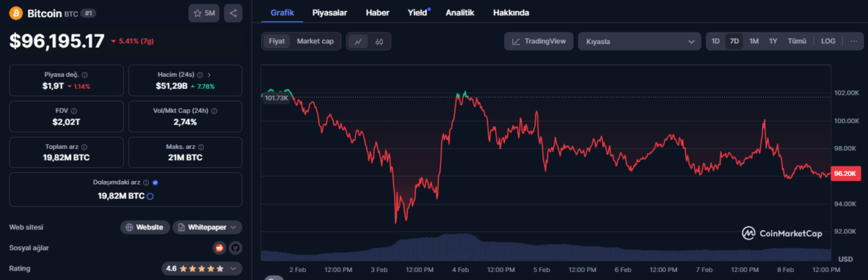
Task: Click the orange Bitcoin logo icon
Action: [15, 13]
